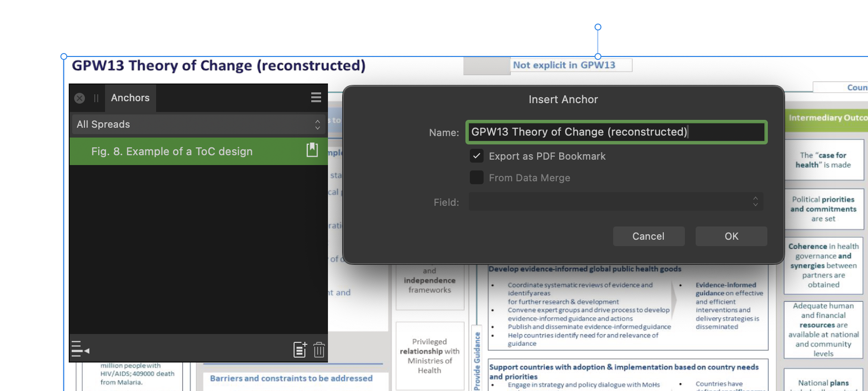Click the Anchors panel collapse grip
Screen dimensions: 868x391
(x=96, y=98)
